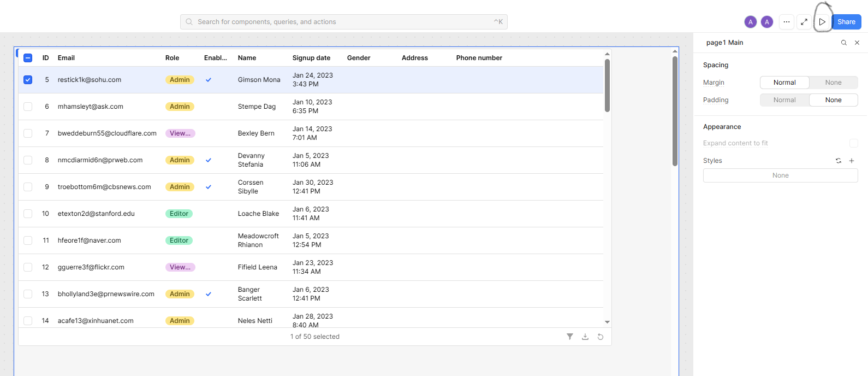
Task: Open the three-dot more options menu
Action: pos(786,22)
